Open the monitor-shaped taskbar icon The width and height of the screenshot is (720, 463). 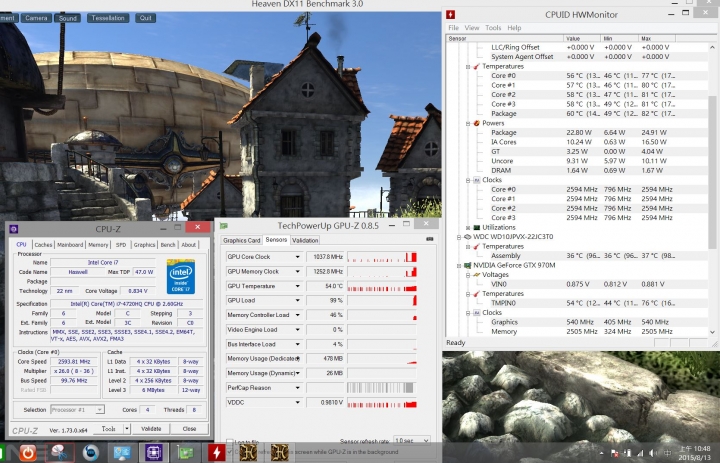122,453
